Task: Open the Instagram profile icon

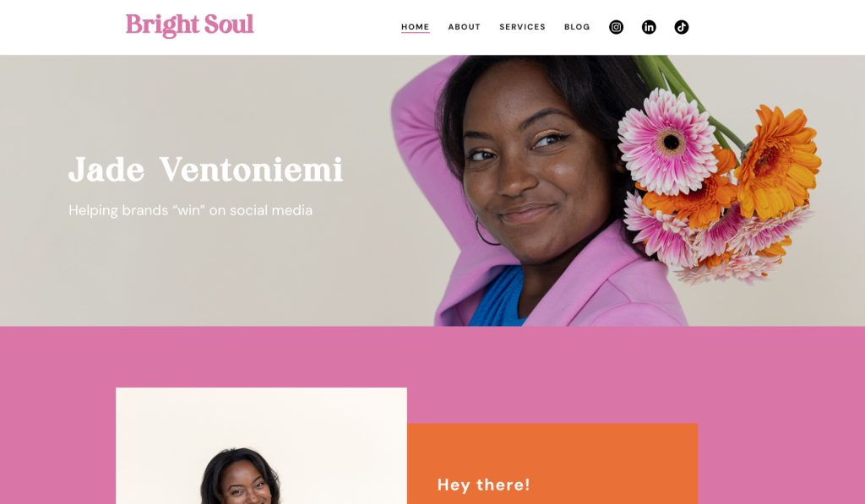Action: click(x=616, y=27)
